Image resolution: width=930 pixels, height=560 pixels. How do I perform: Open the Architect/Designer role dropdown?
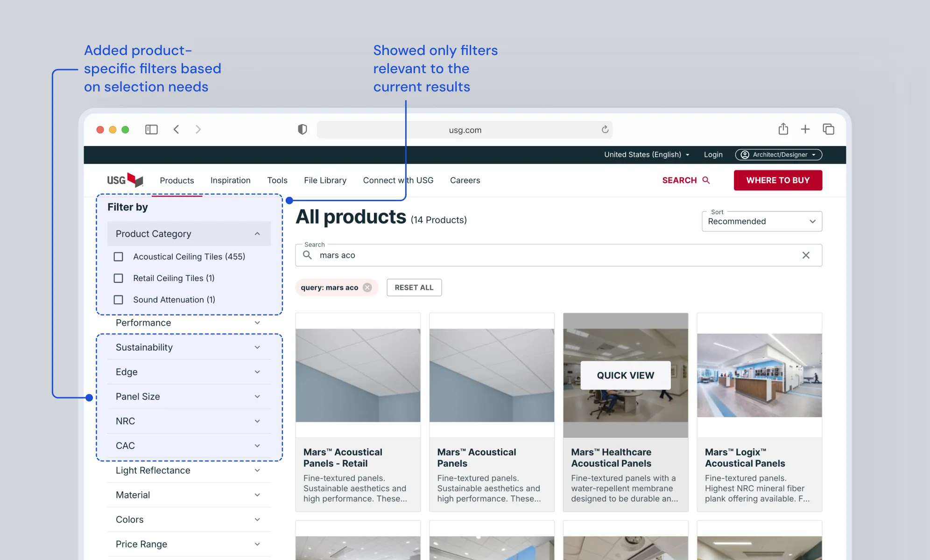click(778, 154)
